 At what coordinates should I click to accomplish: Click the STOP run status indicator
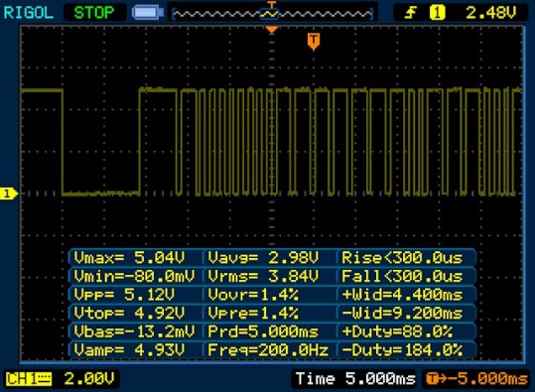tap(94, 13)
